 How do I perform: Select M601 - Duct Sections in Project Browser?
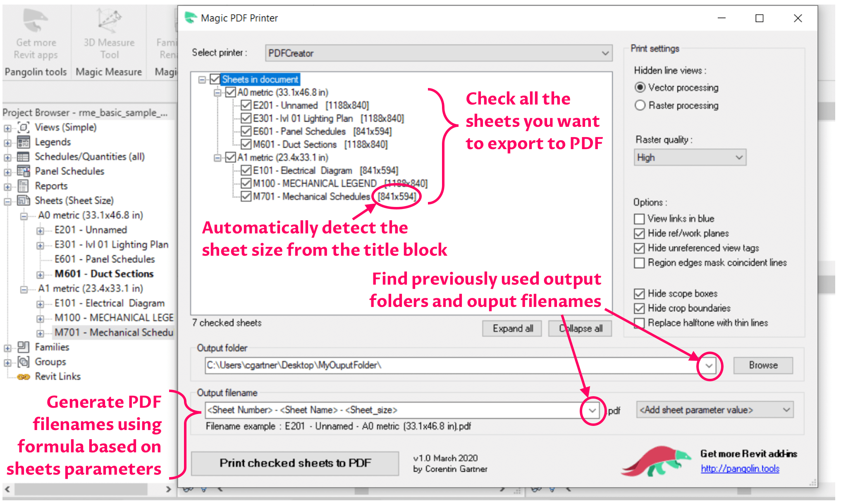[x=104, y=274]
